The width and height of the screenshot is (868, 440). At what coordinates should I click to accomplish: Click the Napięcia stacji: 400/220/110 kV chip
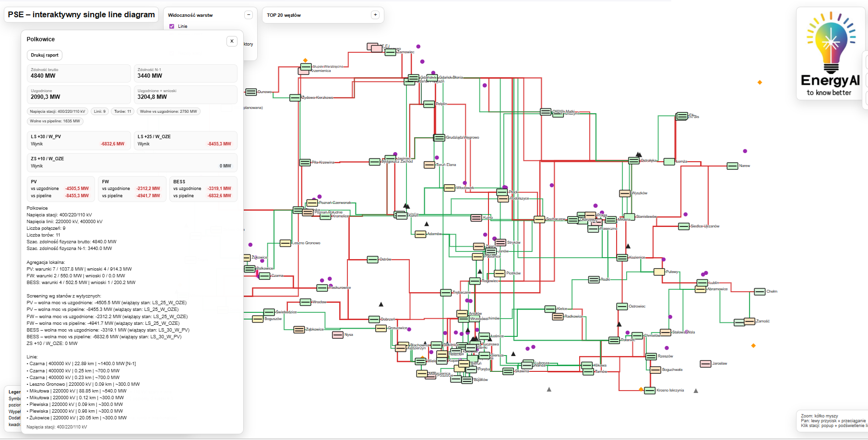[58, 111]
